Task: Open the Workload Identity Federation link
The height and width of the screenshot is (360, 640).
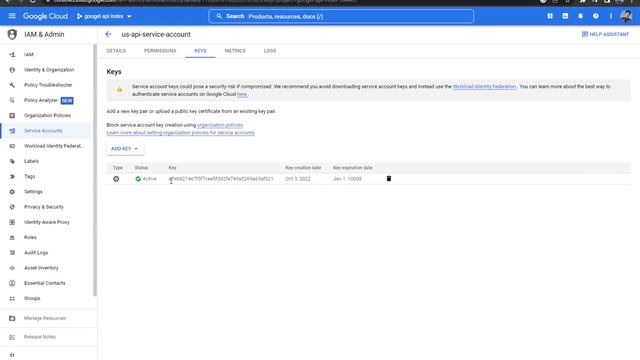Action: (484, 87)
